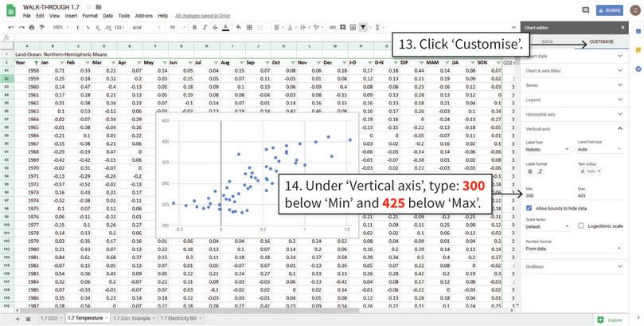
Task: Open the text colour tool in toolbar
Action: click(x=225, y=28)
